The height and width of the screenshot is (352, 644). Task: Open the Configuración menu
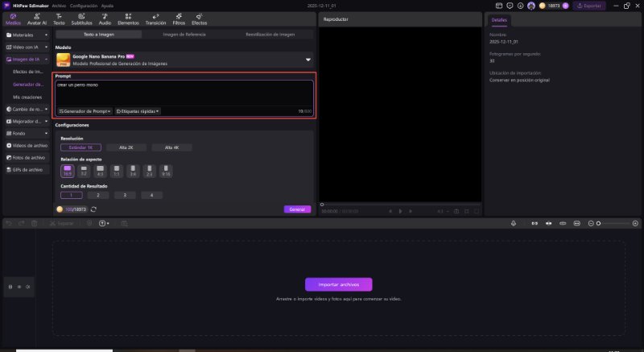(x=84, y=6)
